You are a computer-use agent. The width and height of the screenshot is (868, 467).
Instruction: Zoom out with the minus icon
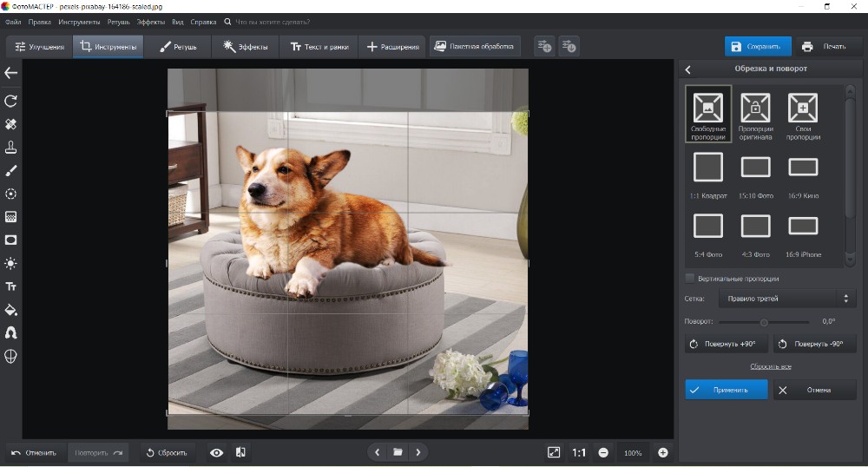tap(603, 452)
